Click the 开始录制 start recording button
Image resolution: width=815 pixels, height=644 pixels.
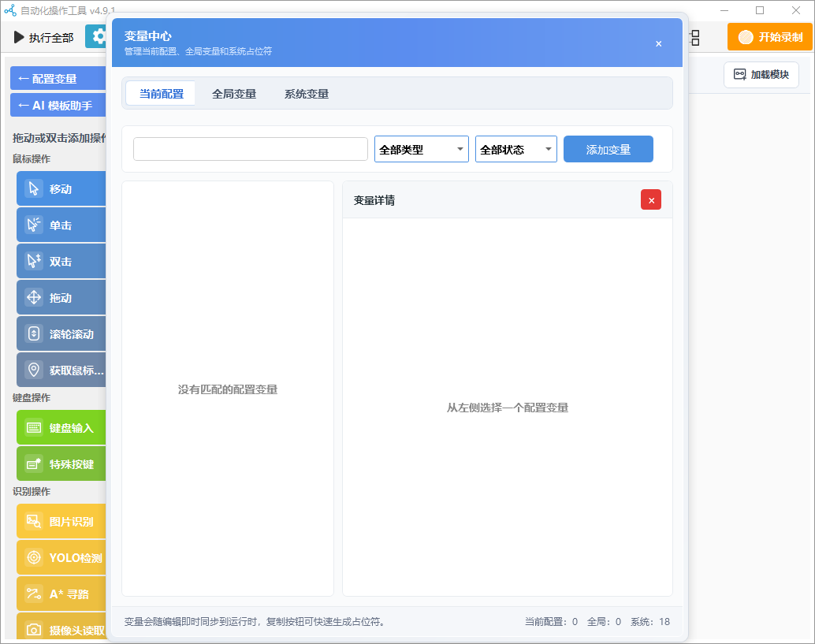[x=770, y=37]
